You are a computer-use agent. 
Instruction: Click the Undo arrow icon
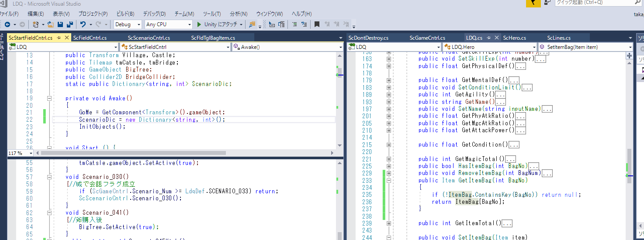pyautogui.click(x=83, y=24)
